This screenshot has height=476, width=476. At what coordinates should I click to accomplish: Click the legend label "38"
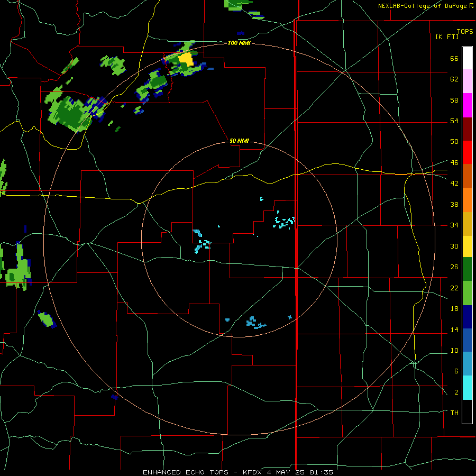pyautogui.click(x=454, y=204)
